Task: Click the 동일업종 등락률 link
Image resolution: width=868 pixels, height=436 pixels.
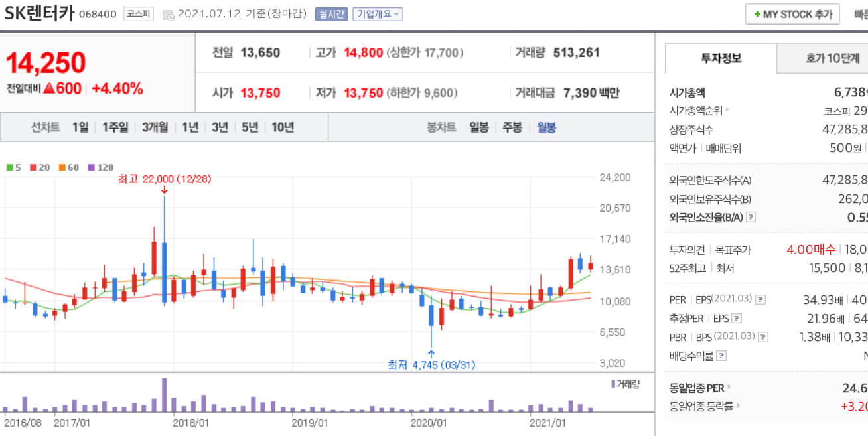Action: (701, 405)
